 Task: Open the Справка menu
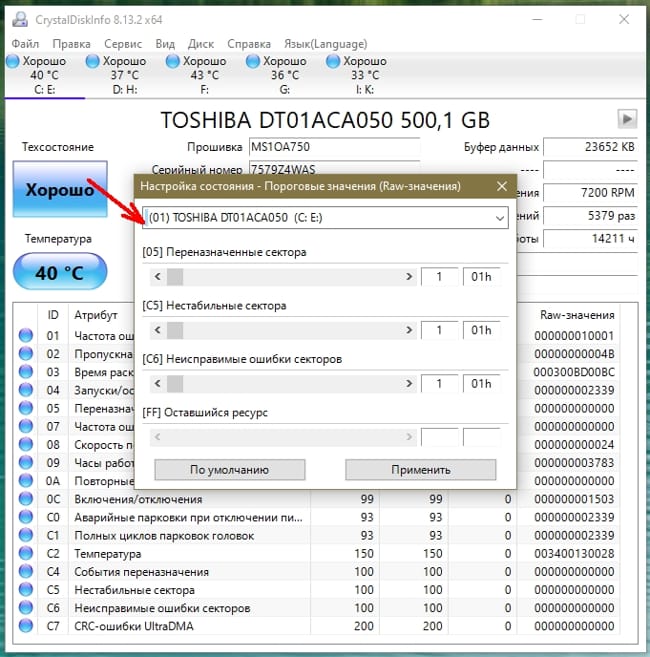pos(249,44)
